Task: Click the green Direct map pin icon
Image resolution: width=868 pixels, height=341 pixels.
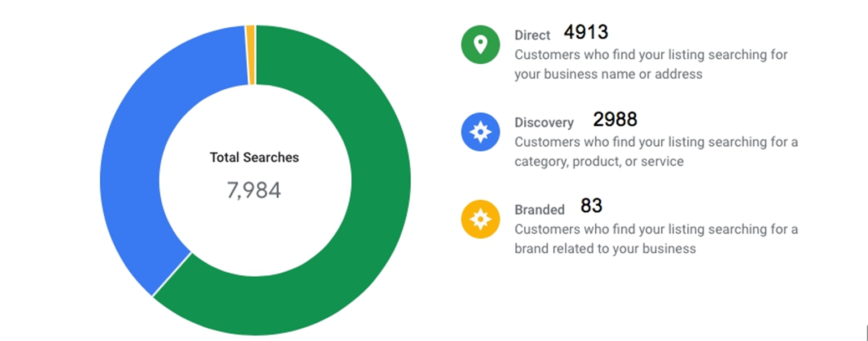Action: (x=480, y=45)
